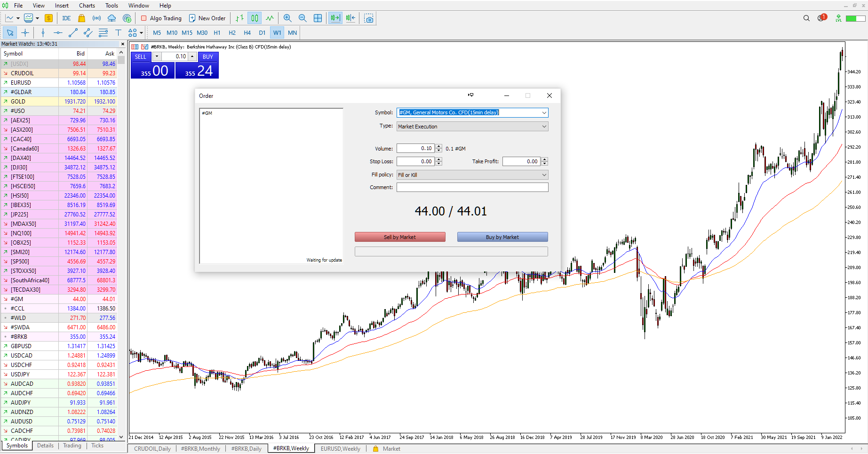Click the signals subscribe plus icon
This screenshot has width=868, height=454.
[127, 18]
